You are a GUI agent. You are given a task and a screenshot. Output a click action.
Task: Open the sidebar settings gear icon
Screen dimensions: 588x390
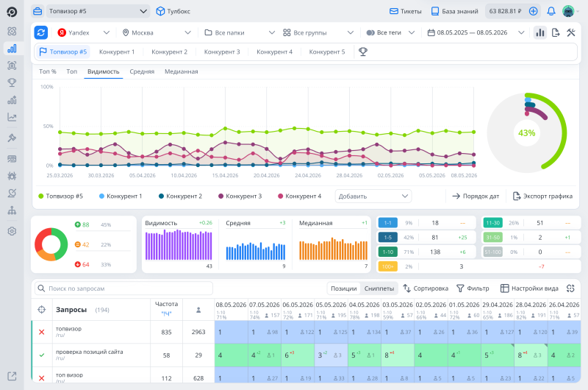pos(12,231)
